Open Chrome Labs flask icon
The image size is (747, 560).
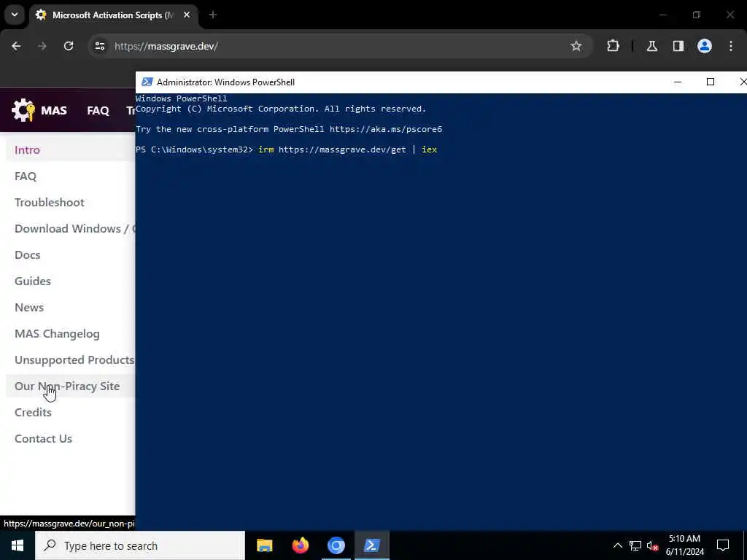pyautogui.click(x=652, y=46)
